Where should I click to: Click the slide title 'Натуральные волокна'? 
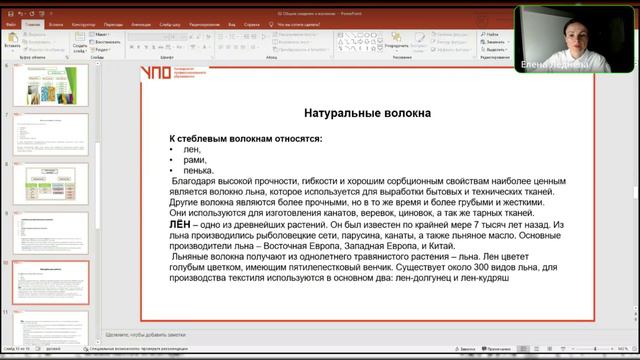tap(367, 113)
